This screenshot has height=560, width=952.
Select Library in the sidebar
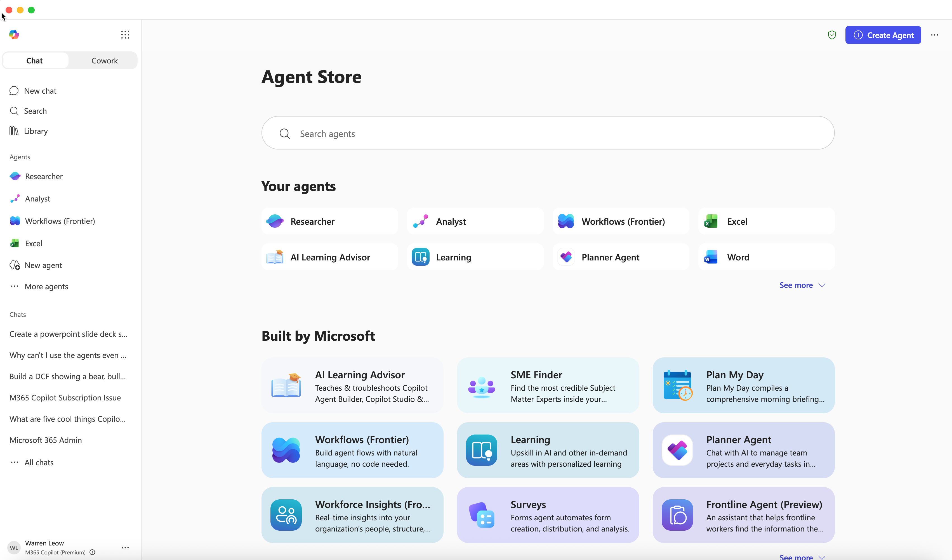pos(70,131)
